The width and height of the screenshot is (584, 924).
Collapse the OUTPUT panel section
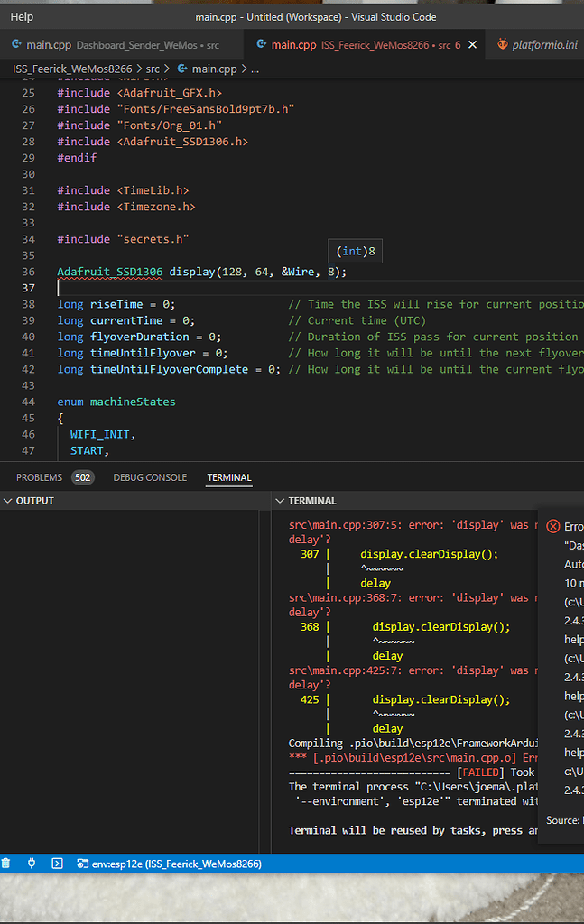point(7,500)
